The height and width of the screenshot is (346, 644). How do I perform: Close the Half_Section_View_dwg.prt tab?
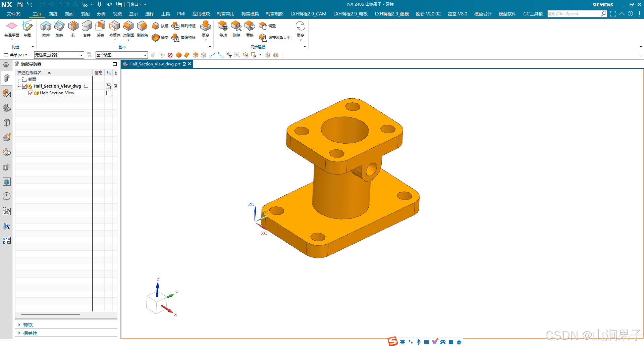(190, 64)
